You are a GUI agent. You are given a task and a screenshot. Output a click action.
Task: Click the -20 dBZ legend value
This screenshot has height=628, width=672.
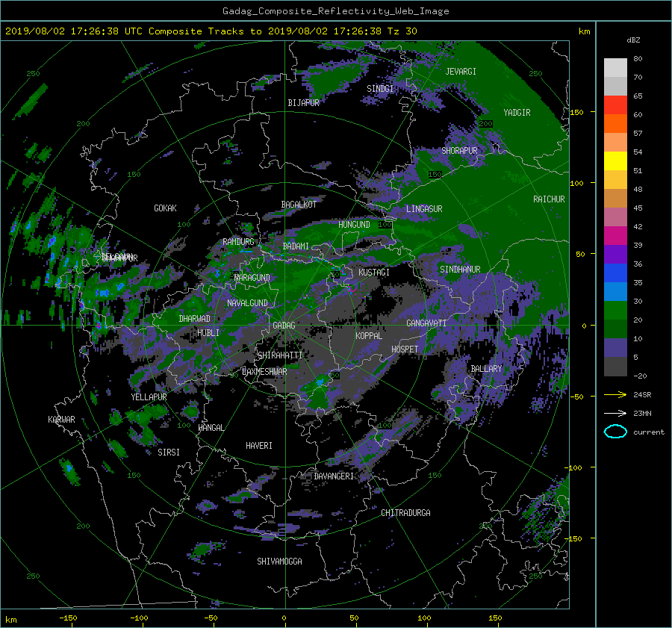(x=641, y=376)
